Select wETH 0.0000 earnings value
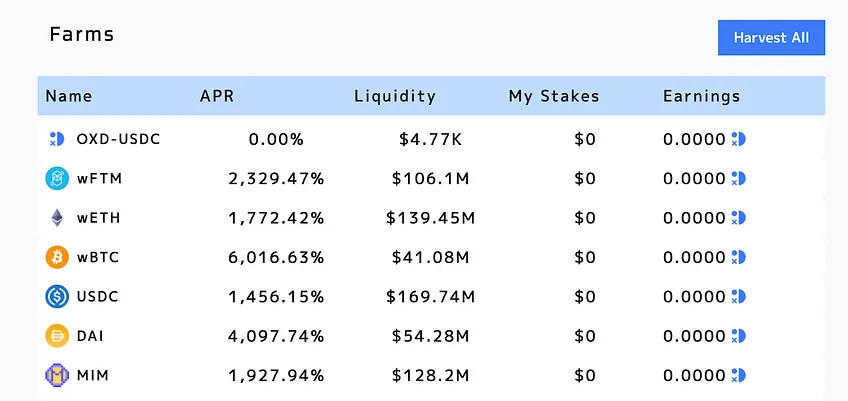848x401 pixels. [x=694, y=218]
